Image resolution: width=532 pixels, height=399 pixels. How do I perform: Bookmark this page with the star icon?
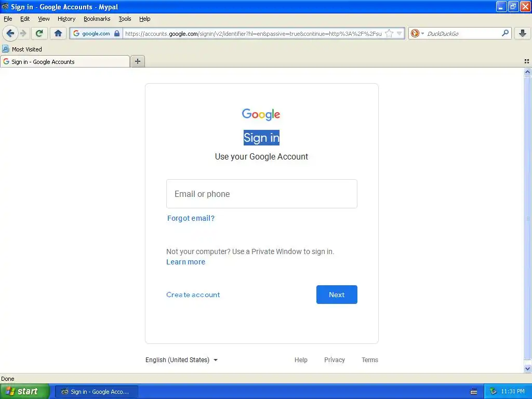pyautogui.click(x=389, y=33)
